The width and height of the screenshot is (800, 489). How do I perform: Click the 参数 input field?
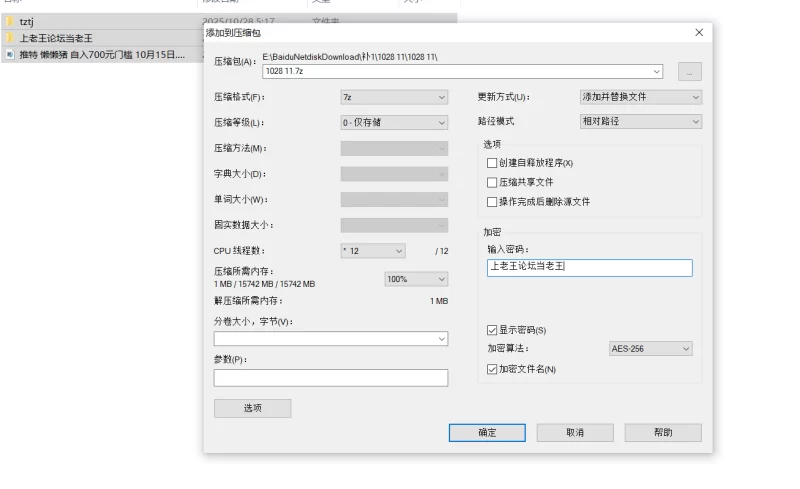tap(331, 378)
